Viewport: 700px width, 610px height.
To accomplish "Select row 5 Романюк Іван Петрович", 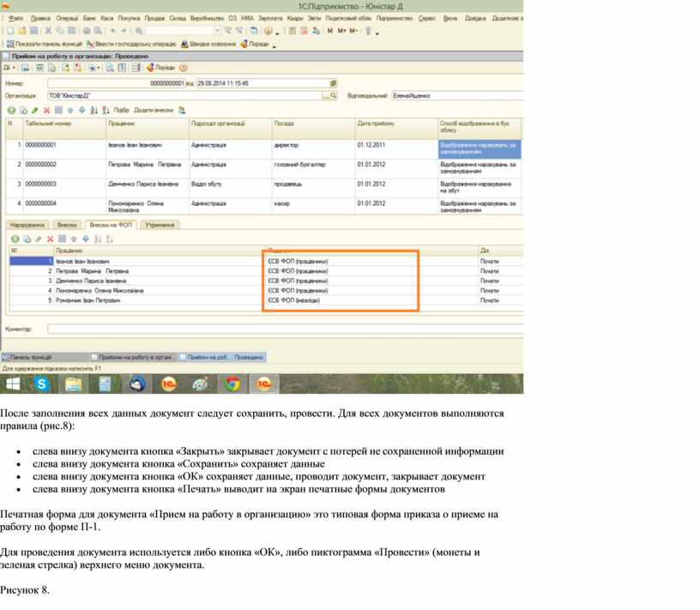I will [x=266, y=301].
